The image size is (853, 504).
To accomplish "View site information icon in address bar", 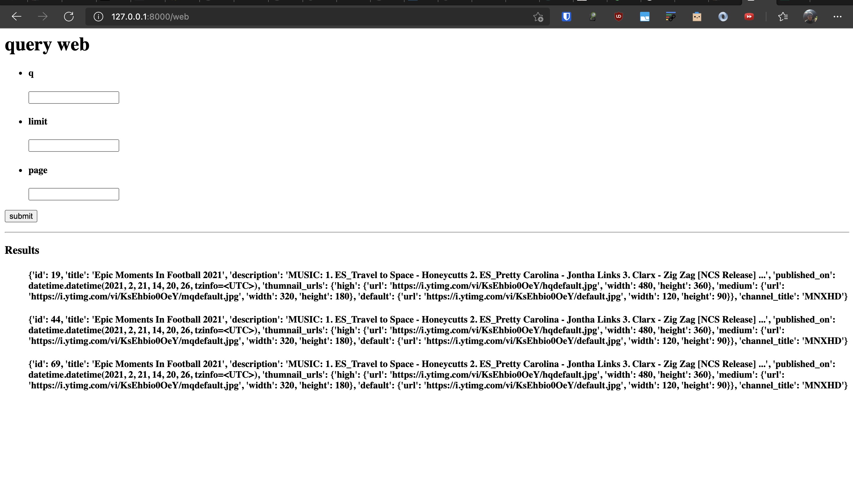I will coord(98,17).
